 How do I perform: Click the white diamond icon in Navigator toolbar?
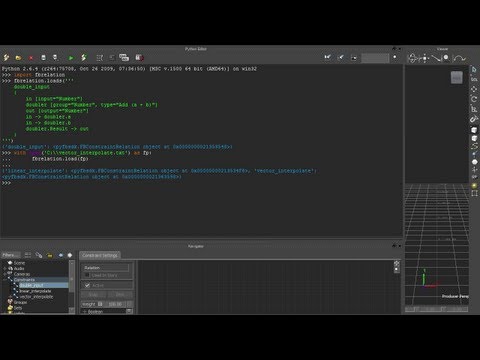click(x=70, y=255)
